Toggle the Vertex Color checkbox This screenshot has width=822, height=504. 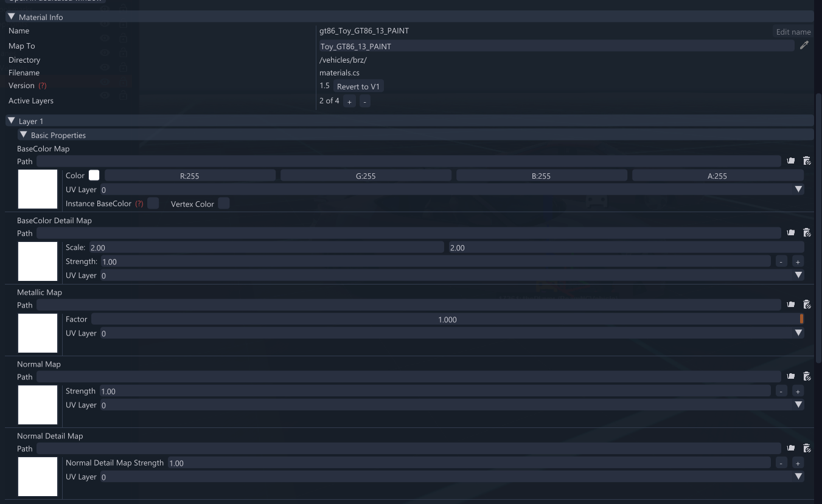click(x=224, y=204)
